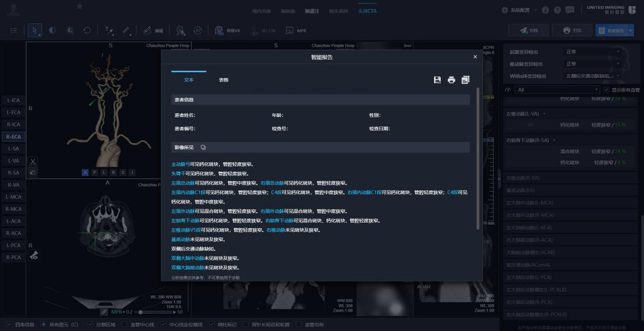644x331 pixels.
Task: Toggle the 四角信息 checkbox
Action: point(9,324)
